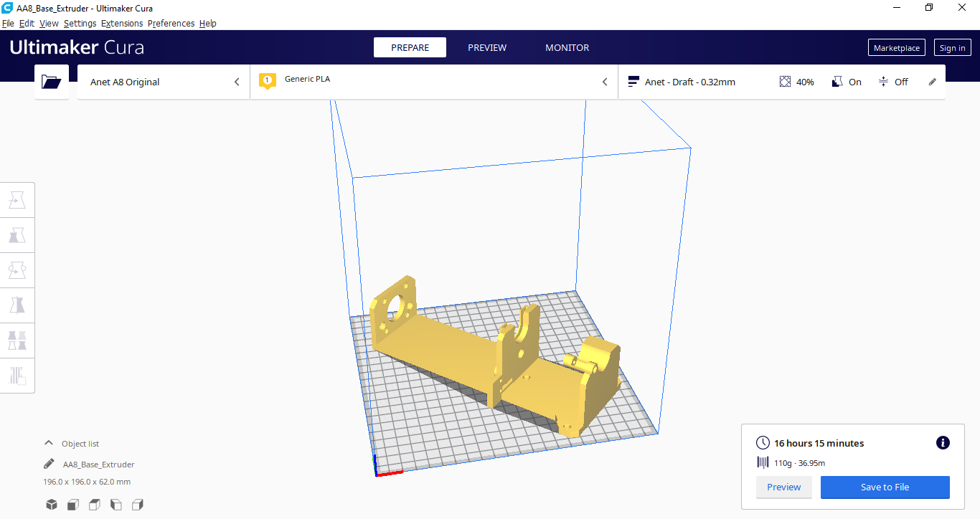980x519 pixels.
Task: Expand the Anet A8 Original printer selector
Action: point(164,82)
